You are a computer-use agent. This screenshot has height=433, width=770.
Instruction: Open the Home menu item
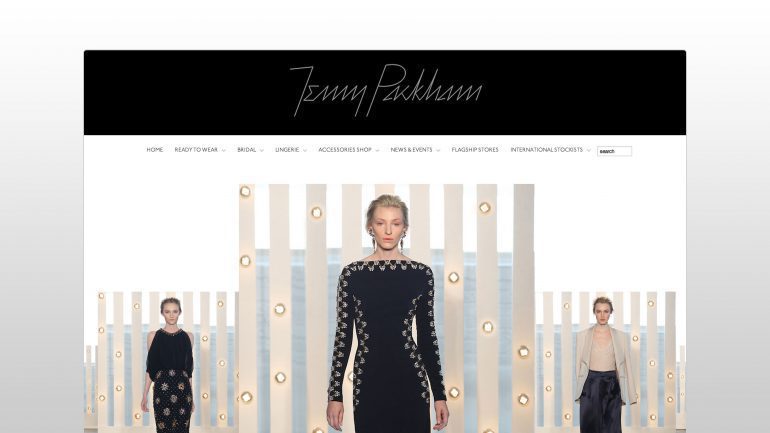pos(155,150)
